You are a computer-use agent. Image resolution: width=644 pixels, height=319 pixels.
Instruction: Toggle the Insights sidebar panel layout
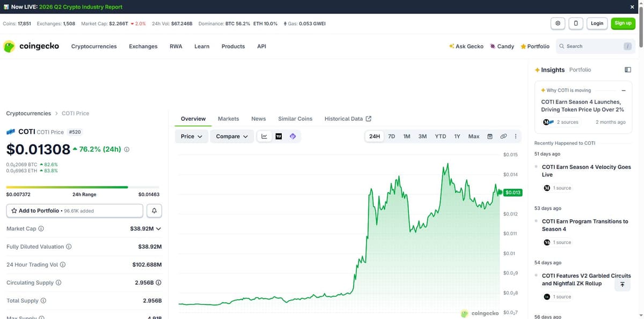point(628,70)
